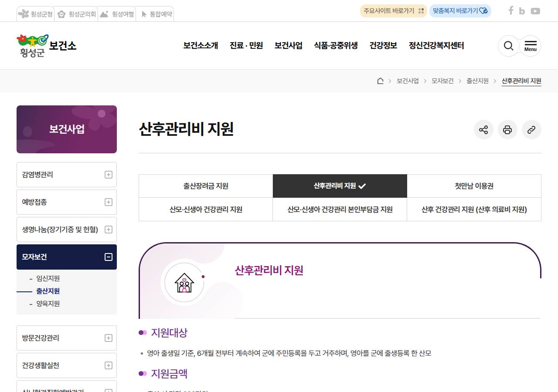Screen dimensions: 558x392
Task: Expand the 건강생활실천 sidebar menu
Action: click(x=67, y=365)
